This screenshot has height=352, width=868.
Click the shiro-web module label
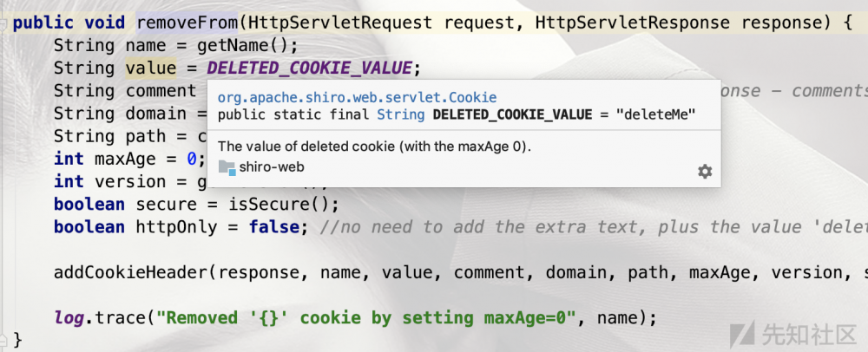pos(272,168)
